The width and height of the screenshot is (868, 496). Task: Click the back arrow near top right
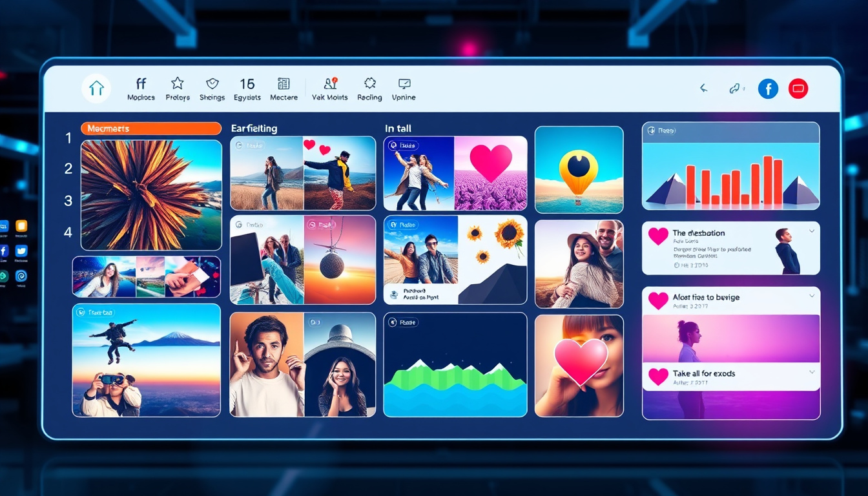[703, 88]
